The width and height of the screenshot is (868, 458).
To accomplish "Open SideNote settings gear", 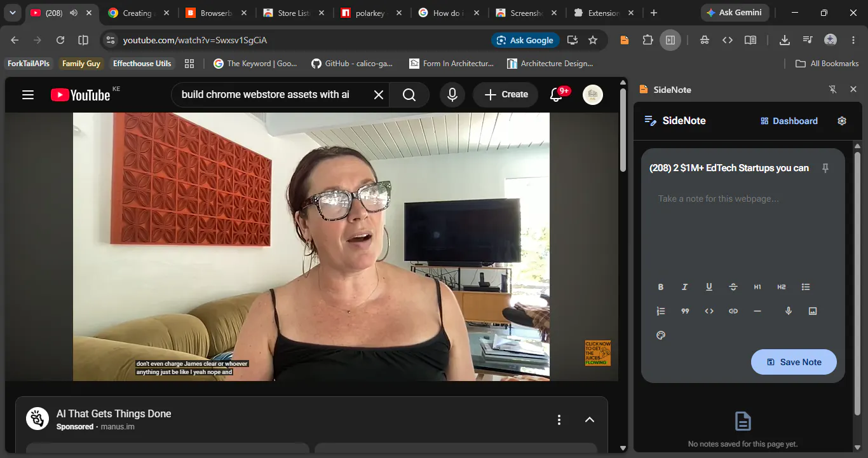I will click(842, 121).
